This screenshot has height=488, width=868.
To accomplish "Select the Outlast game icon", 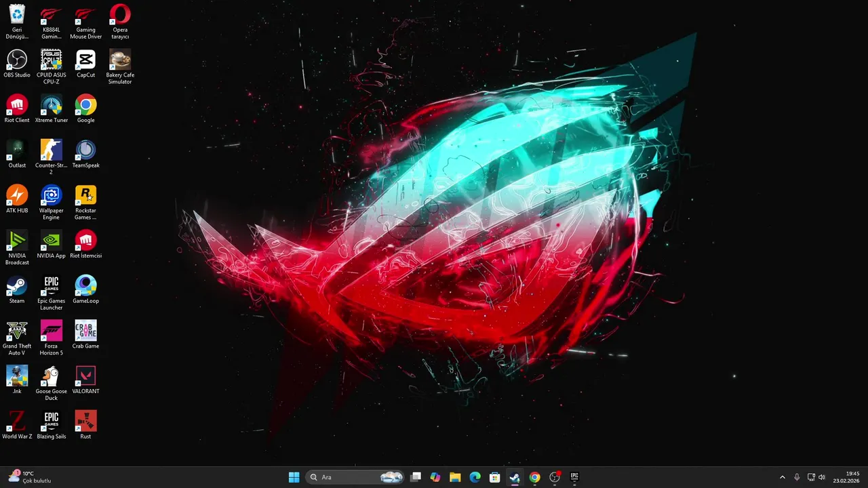I will (17, 155).
